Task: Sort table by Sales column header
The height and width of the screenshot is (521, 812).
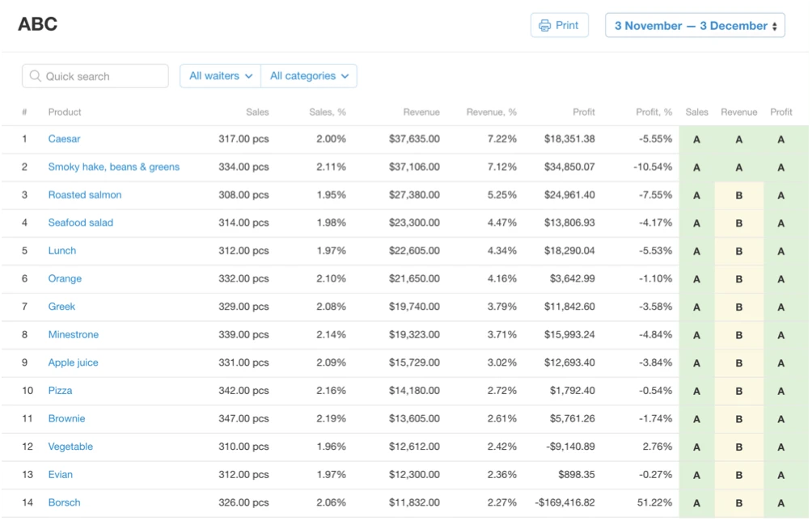Action: (x=257, y=112)
